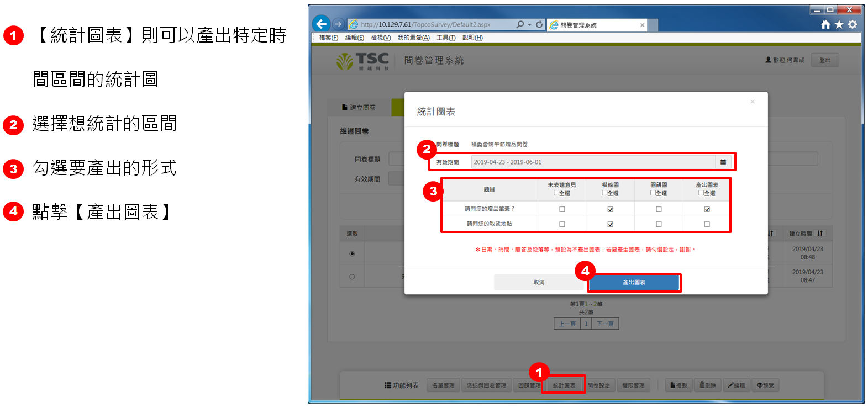Click the 預覽 eye button

[x=765, y=385]
